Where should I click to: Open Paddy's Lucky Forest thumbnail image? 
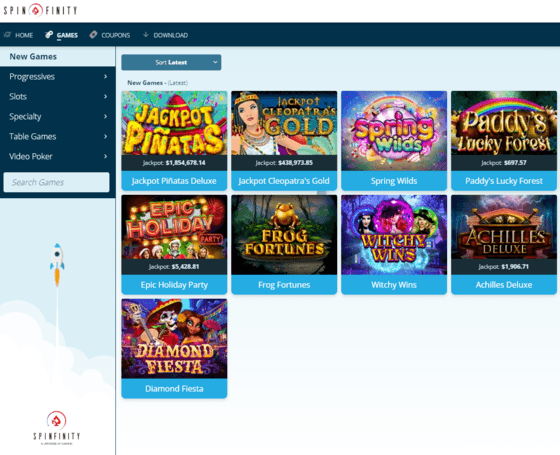click(x=504, y=123)
